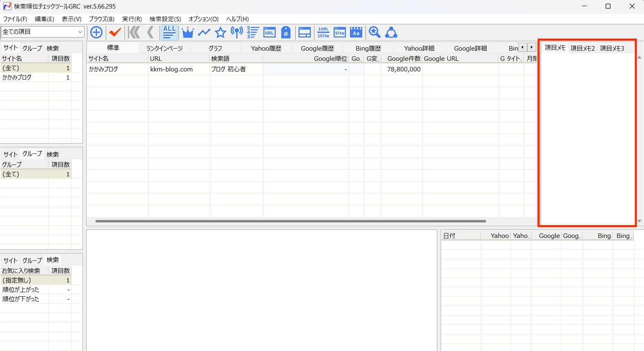Click the line graph trend icon

(x=204, y=32)
